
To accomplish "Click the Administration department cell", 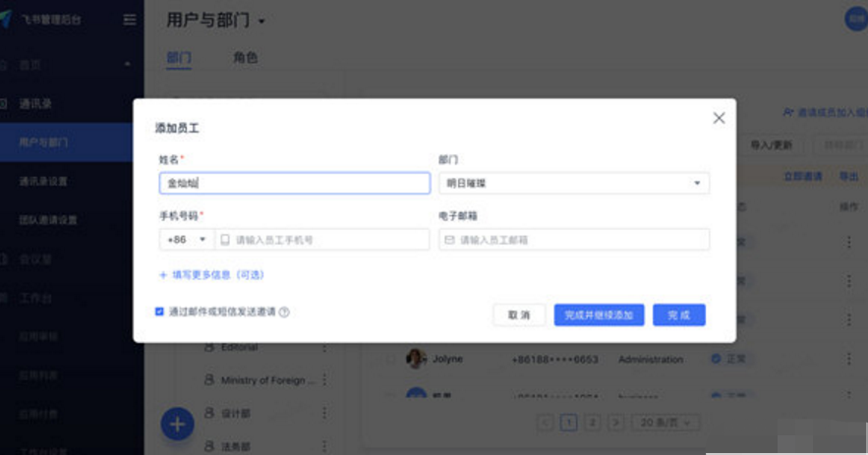I will point(651,360).
